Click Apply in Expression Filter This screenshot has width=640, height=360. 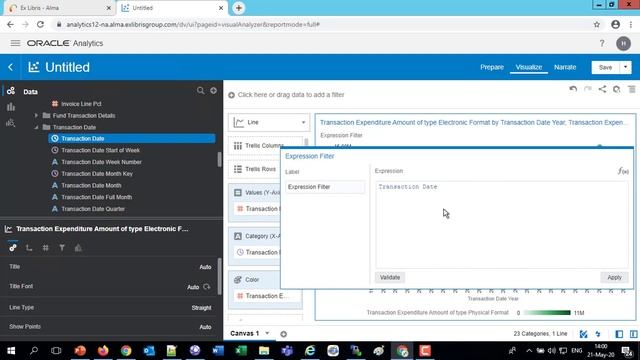(x=614, y=277)
